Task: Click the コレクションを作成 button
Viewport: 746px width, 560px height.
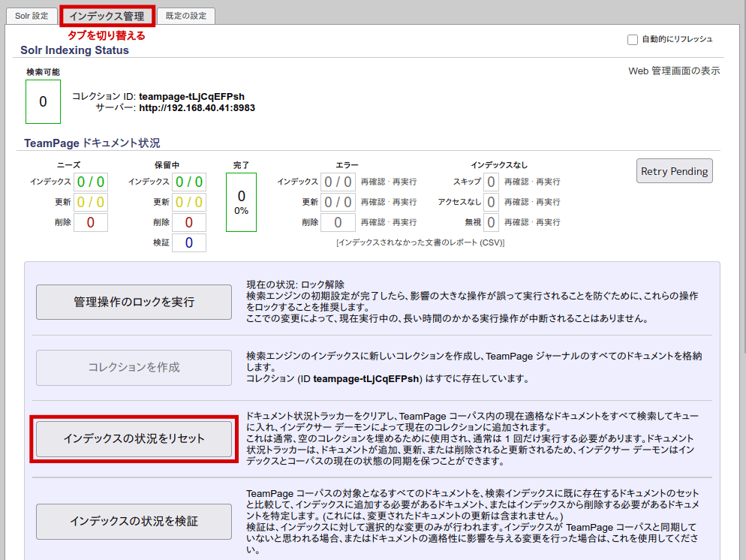Action: click(134, 367)
